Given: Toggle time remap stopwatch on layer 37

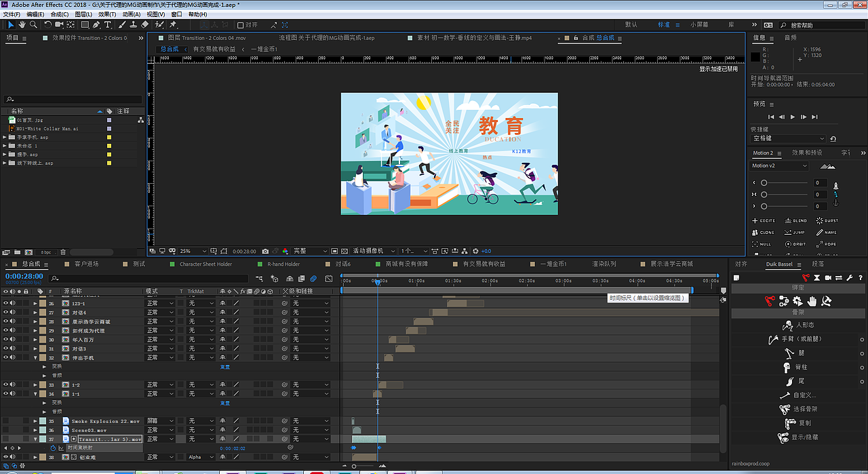Looking at the screenshot, I should (53, 448).
